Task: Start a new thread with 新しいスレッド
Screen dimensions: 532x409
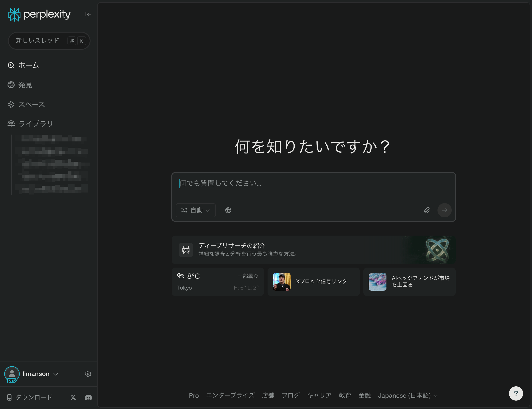Action: pos(49,41)
